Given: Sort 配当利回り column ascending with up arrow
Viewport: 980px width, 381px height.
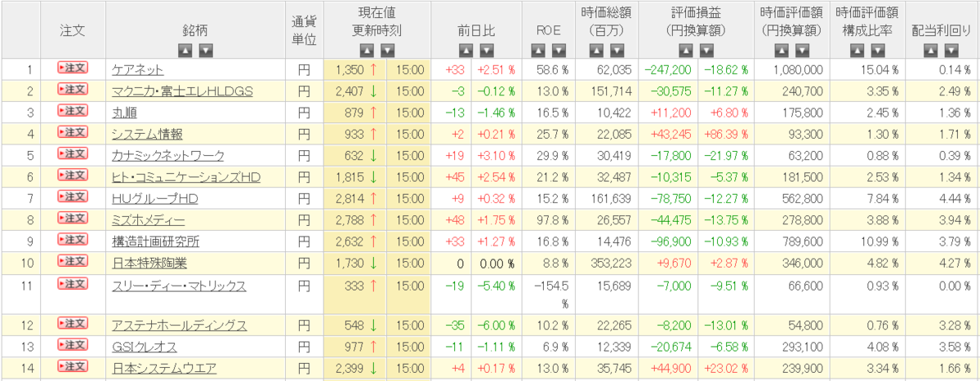Looking at the screenshot, I should pyautogui.click(x=930, y=51).
